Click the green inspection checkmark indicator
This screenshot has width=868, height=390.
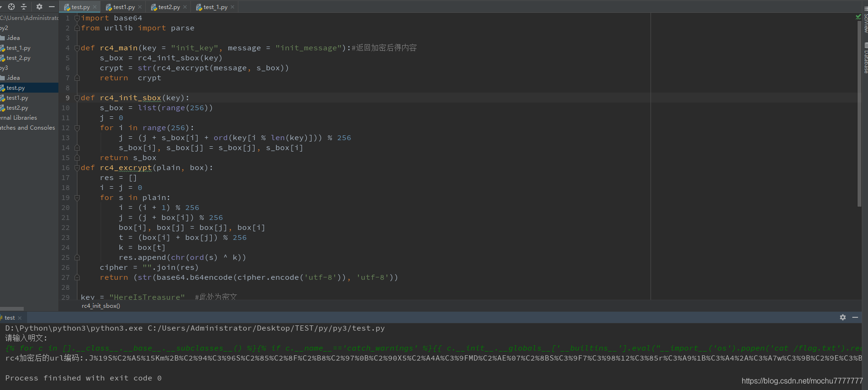tap(858, 17)
